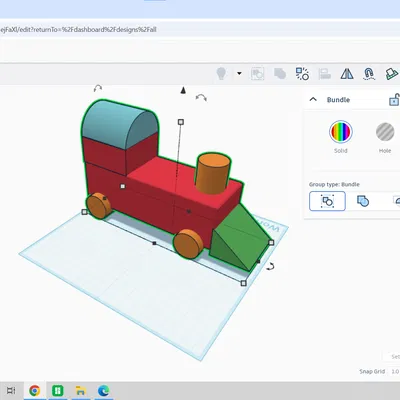Click white handle on the red body side
Screen dimensions: 400x400
pyautogui.click(x=123, y=186)
